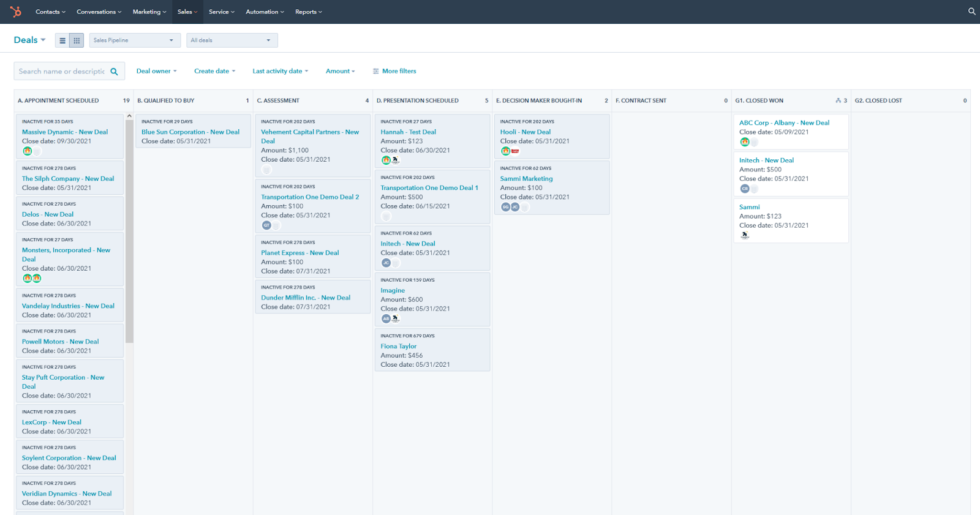Click the 'Amount: $1,100' text

click(x=285, y=151)
